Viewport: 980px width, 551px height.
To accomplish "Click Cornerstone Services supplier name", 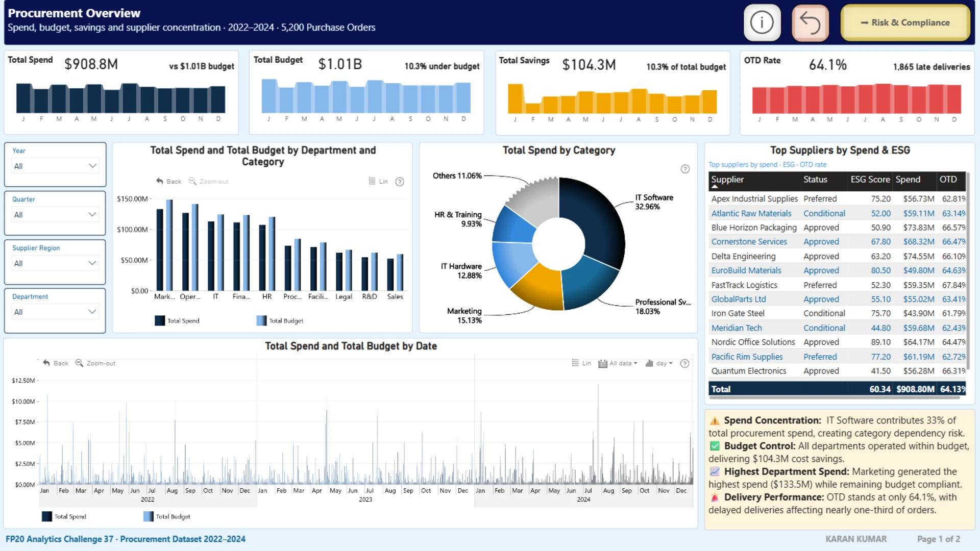I will click(x=749, y=242).
